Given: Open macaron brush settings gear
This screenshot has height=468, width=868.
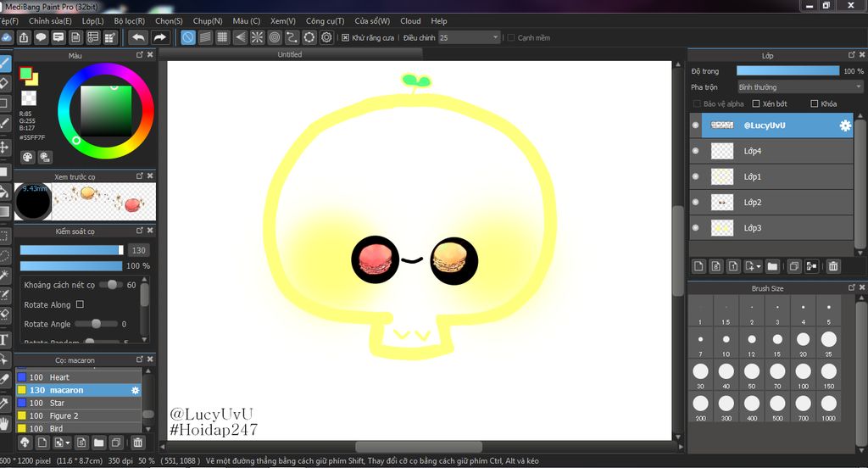Looking at the screenshot, I should [135, 391].
